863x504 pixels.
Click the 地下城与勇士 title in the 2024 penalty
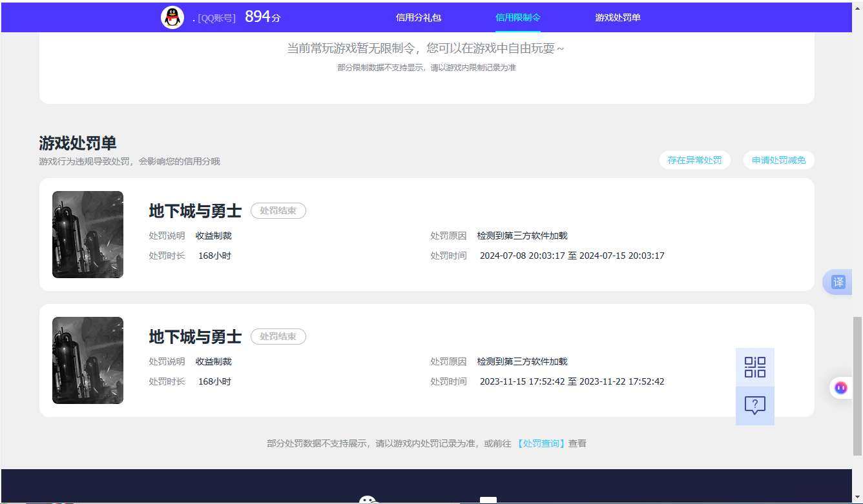195,211
